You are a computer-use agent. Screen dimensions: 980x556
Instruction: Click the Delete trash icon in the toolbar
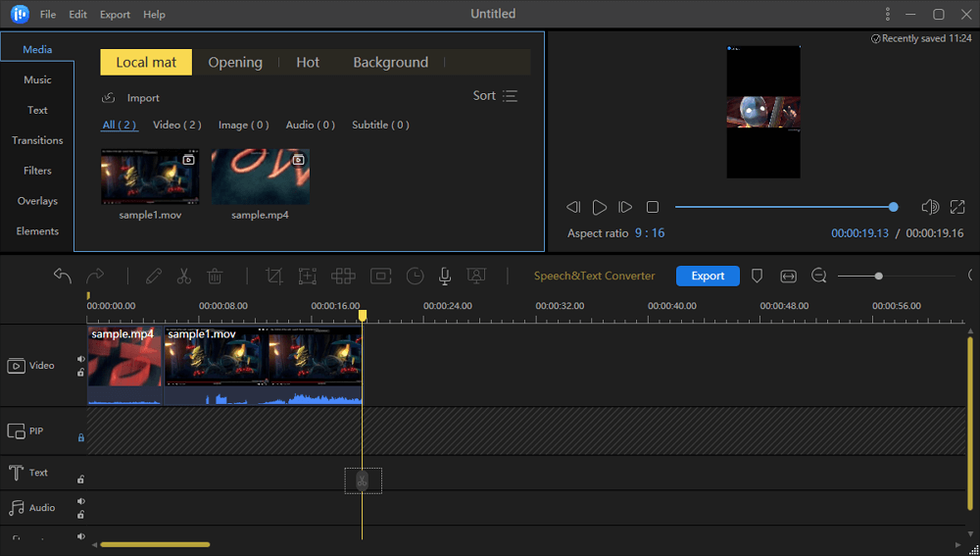215,277
